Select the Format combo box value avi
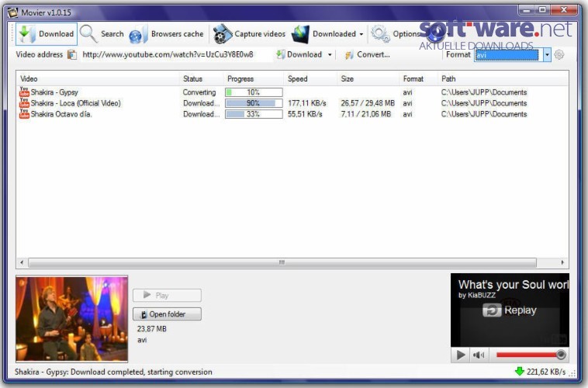Image resolution: width=588 pixels, height=388 pixels. click(507, 55)
